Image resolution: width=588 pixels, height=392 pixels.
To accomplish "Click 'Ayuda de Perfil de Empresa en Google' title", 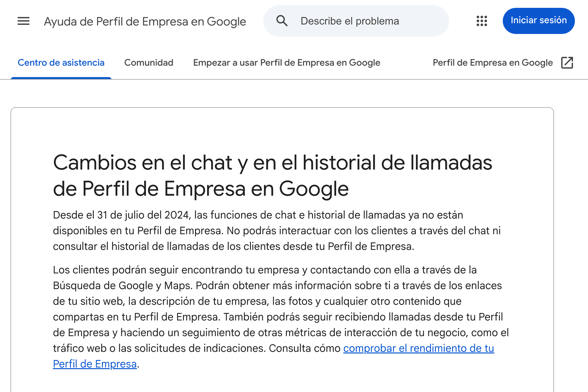I will click(145, 22).
